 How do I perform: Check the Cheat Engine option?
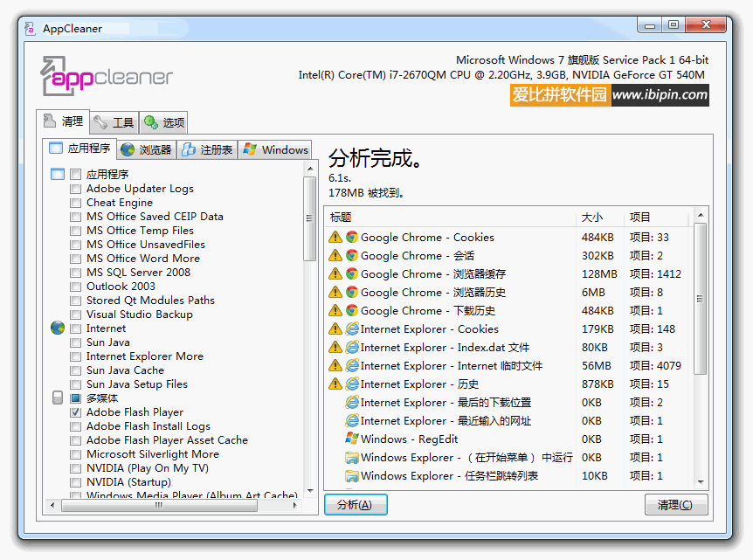click(75, 202)
